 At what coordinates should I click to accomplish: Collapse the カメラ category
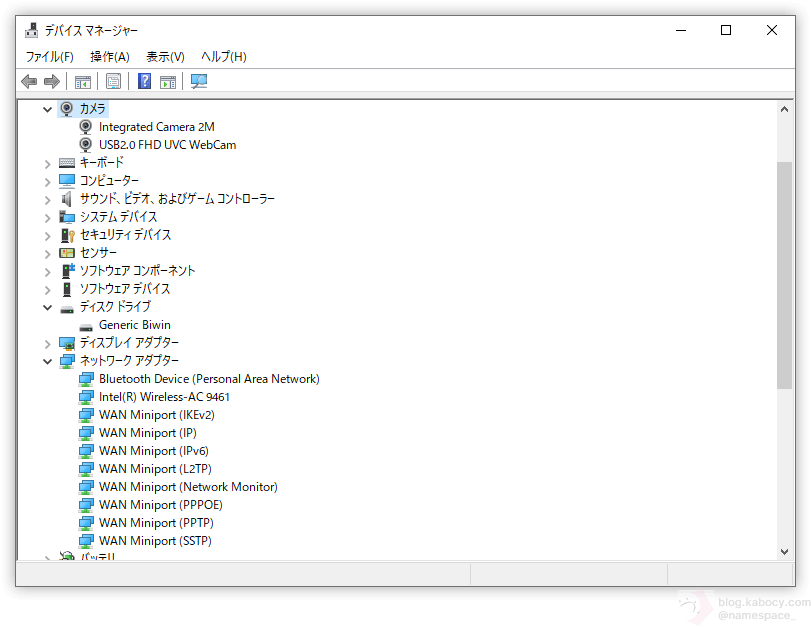click(x=47, y=109)
